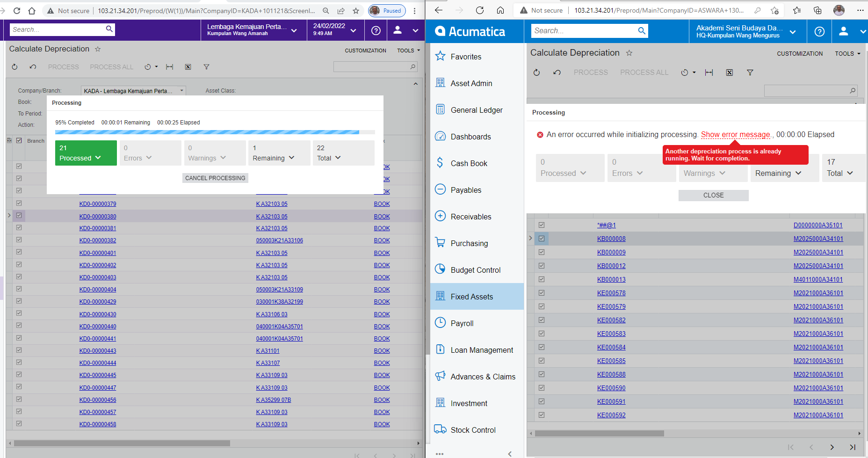The width and height of the screenshot is (868, 458).
Task: Open Purchasing module
Action: 477,243
